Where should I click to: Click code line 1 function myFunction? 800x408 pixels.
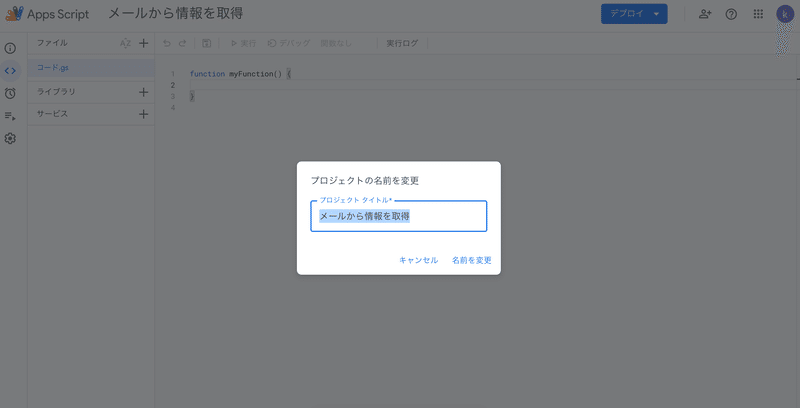240,74
